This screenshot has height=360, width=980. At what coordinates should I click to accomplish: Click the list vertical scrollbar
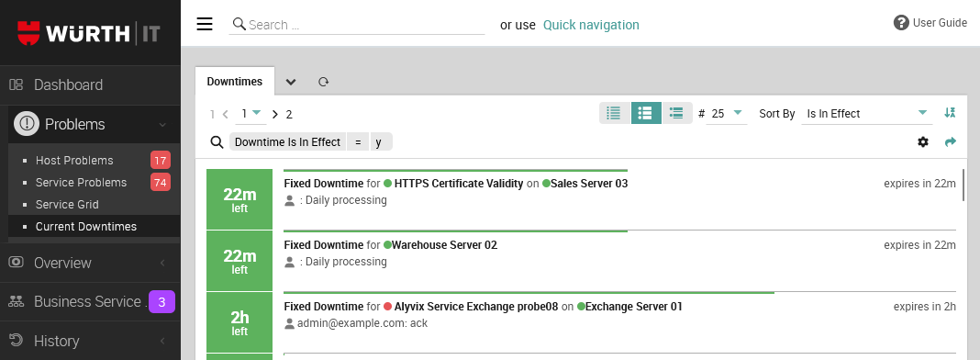[x=963, y=185]
